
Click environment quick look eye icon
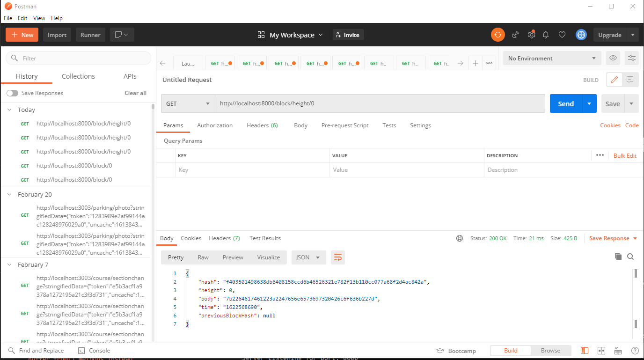pyautogui.click(x=613, y=58)
